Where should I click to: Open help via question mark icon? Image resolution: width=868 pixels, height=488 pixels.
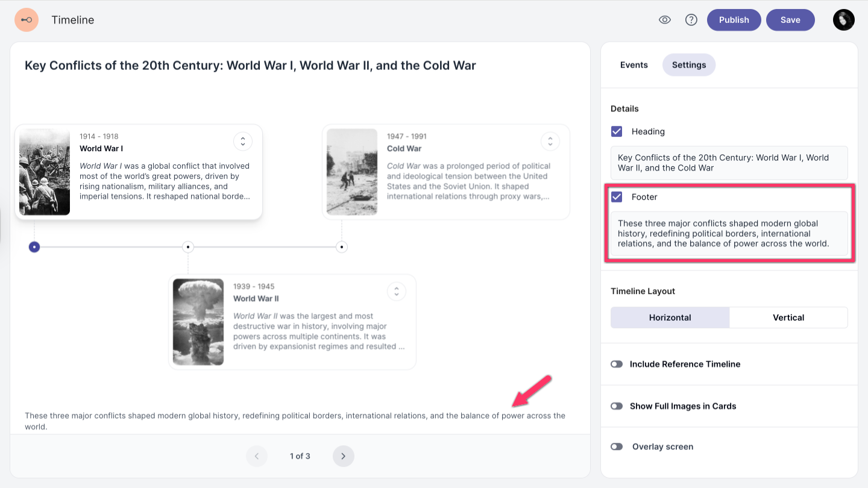691,20
